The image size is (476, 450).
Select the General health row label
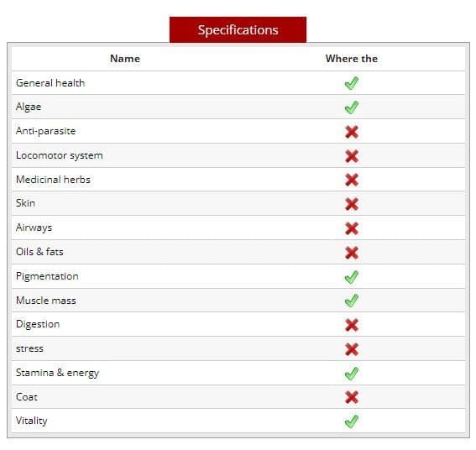[x=50, y=83]
